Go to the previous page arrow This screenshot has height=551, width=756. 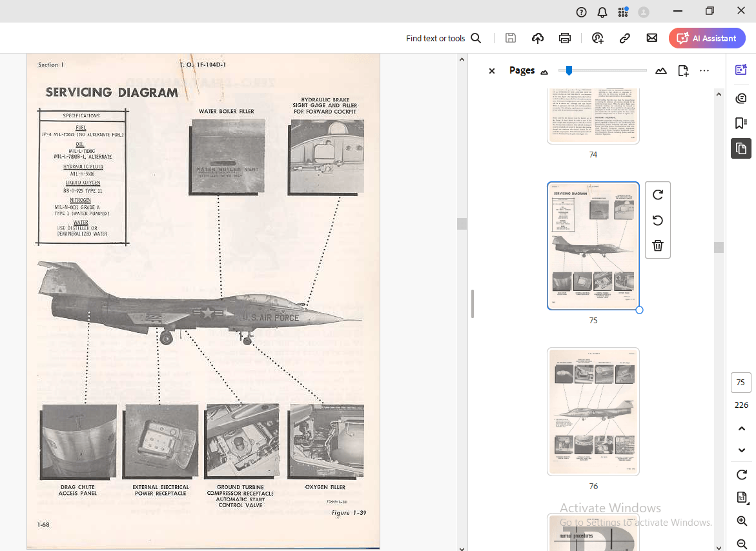(x=742, y=428)
